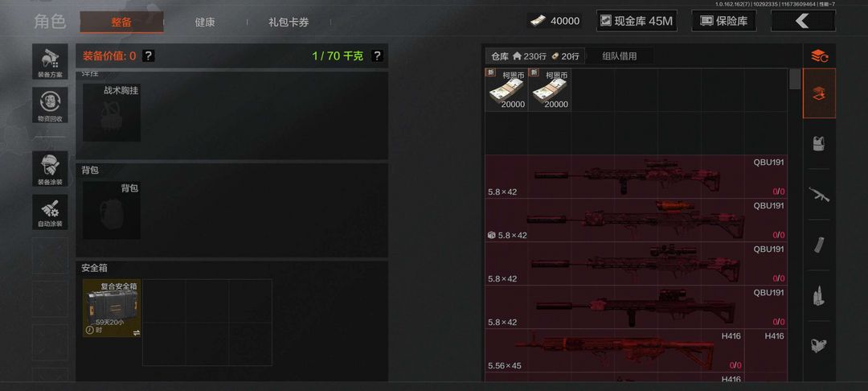Click the warehouse scrollbar handle

tap(795, 79)
